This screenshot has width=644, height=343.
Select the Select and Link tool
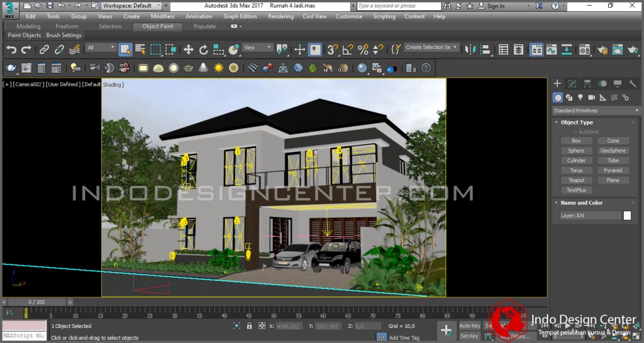44,50
